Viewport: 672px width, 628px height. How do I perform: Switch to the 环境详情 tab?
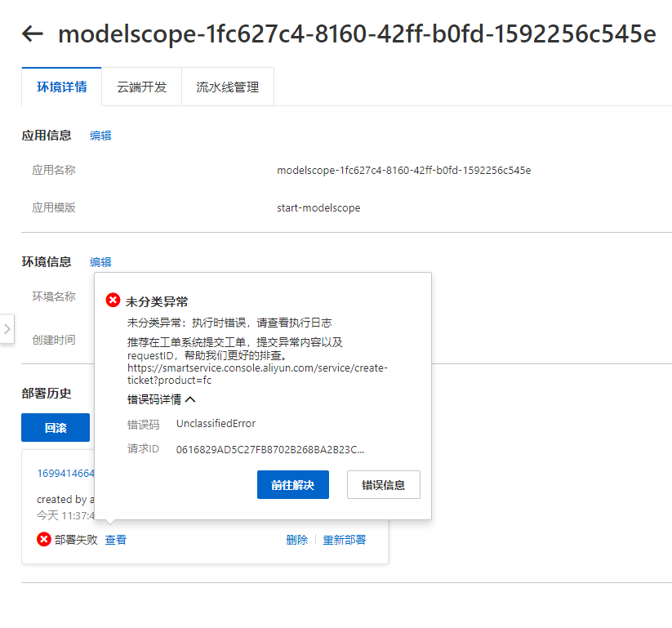[x=62, y=87]
